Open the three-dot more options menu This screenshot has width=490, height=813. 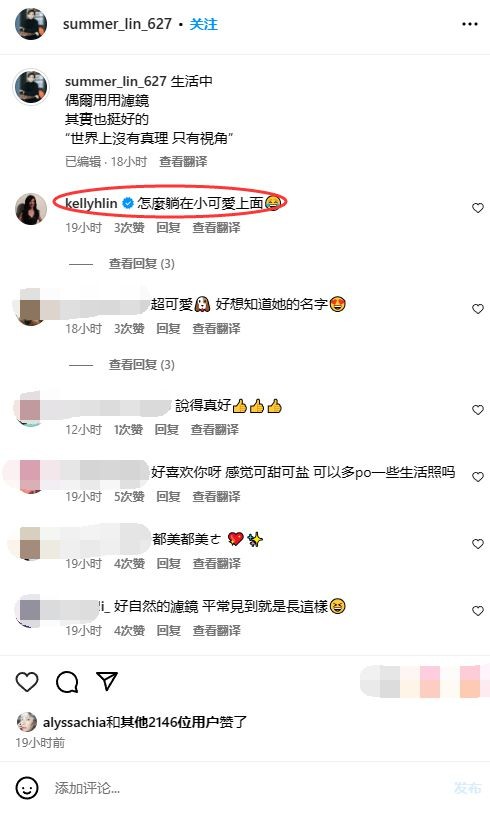469,24
